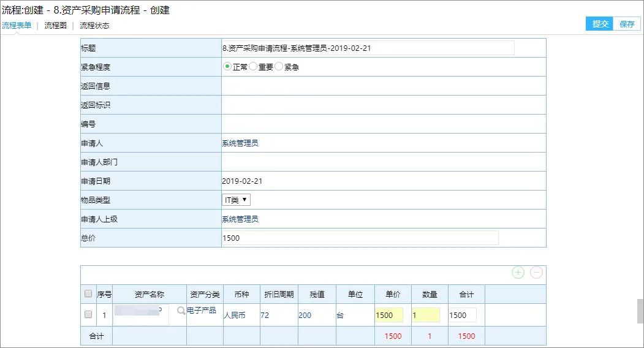
Task: Open the 物品类型 IT类 dropdown
Action: pyautogui.click(x=236, y=200)
